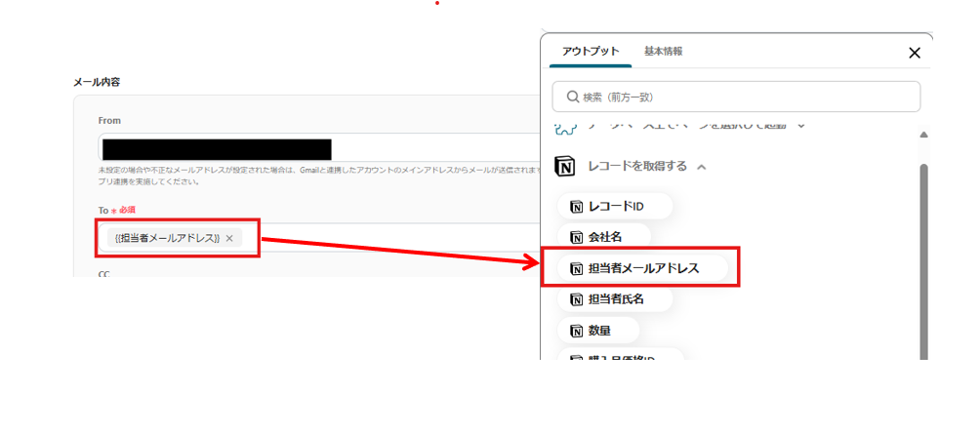Collapse the レコードを取得する section chevron
980x433 pixels.
coord(701,167)
